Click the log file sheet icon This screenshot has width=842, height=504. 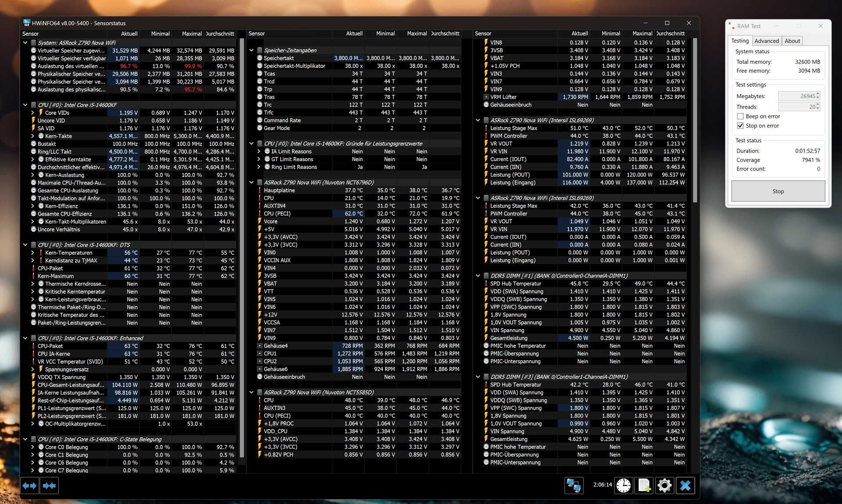[644, 485]
